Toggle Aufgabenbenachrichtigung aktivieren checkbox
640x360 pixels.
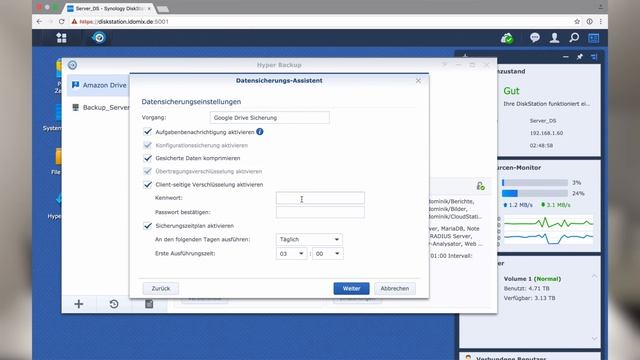(147, 131)
